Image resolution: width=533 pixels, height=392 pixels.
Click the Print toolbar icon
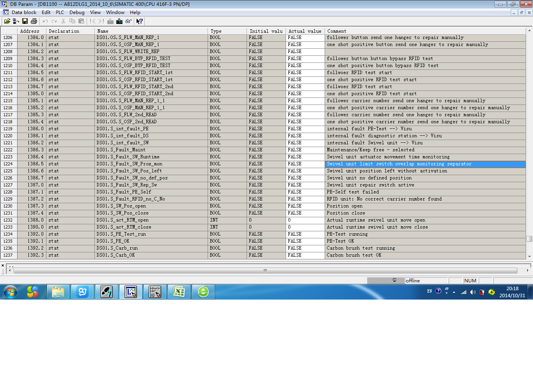pos(34,21)
